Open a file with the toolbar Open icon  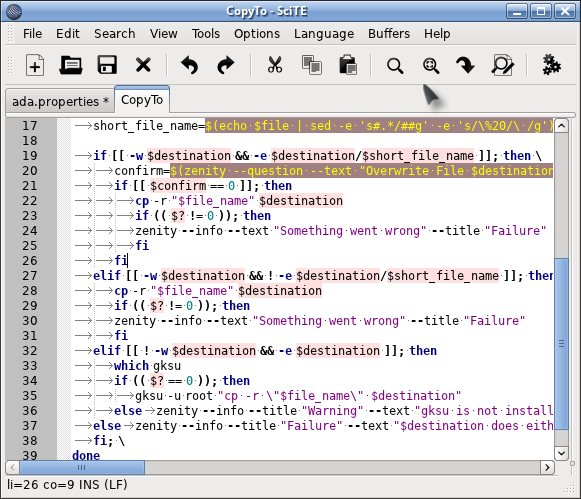point(71,65)
